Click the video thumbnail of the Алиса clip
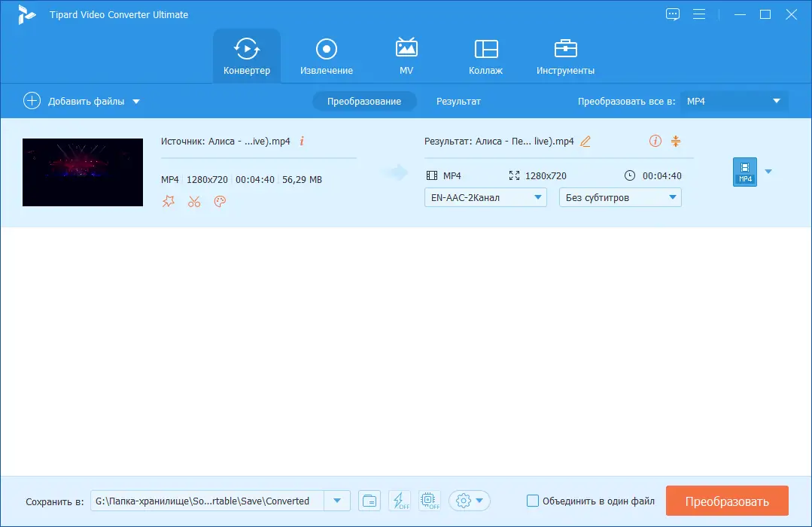Viewport: 812px width, 527px height. [82, 172]
